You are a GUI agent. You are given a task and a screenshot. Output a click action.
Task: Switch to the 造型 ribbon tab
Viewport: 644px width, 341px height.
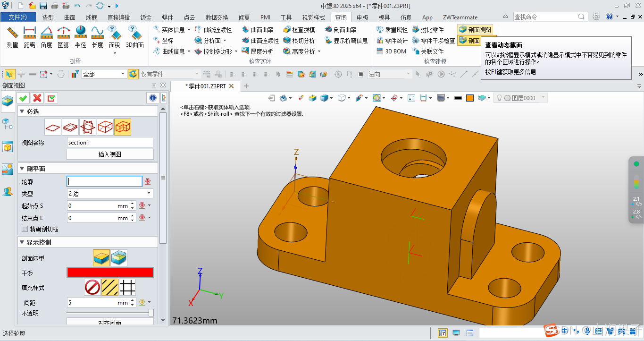tap(48, 17)
